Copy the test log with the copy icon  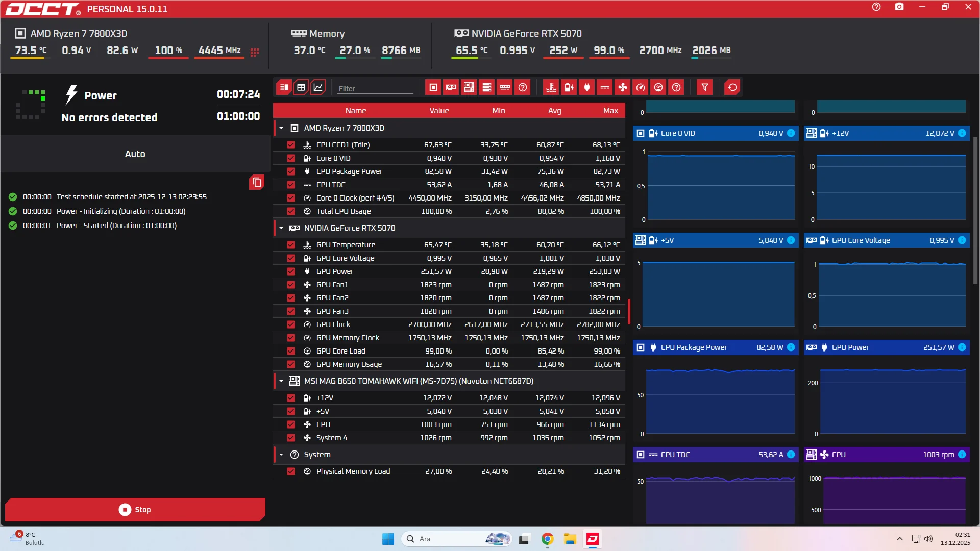coord(257,182)
